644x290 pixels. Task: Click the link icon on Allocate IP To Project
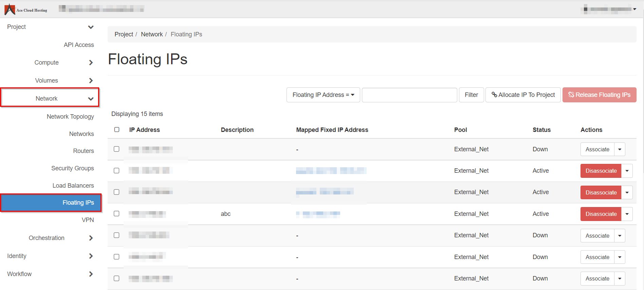point(494,95)
